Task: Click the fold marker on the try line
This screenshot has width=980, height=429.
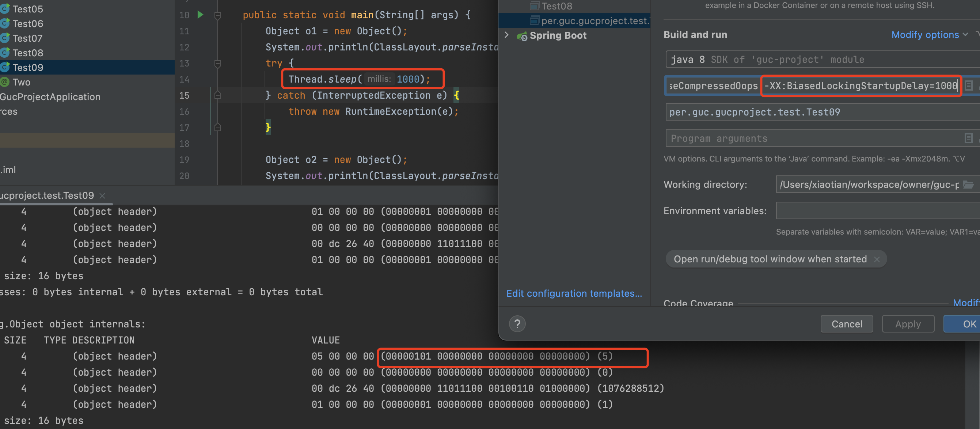Action: tap(218, 64)
